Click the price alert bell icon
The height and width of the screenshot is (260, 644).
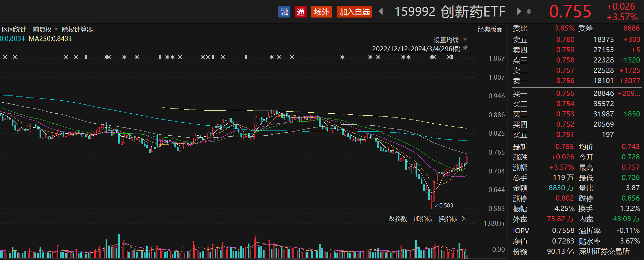529,12
